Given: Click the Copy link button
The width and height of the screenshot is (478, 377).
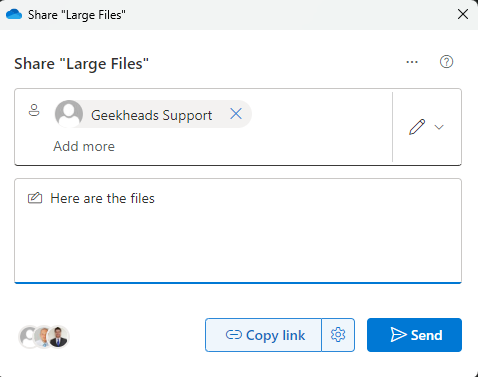Looking at the screenshot, I should (263, 335).
